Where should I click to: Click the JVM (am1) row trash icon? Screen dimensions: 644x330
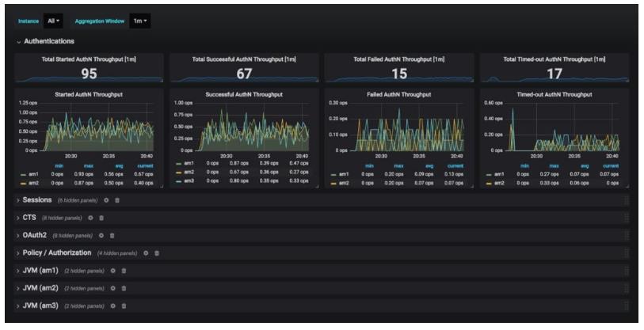(124, 271)
